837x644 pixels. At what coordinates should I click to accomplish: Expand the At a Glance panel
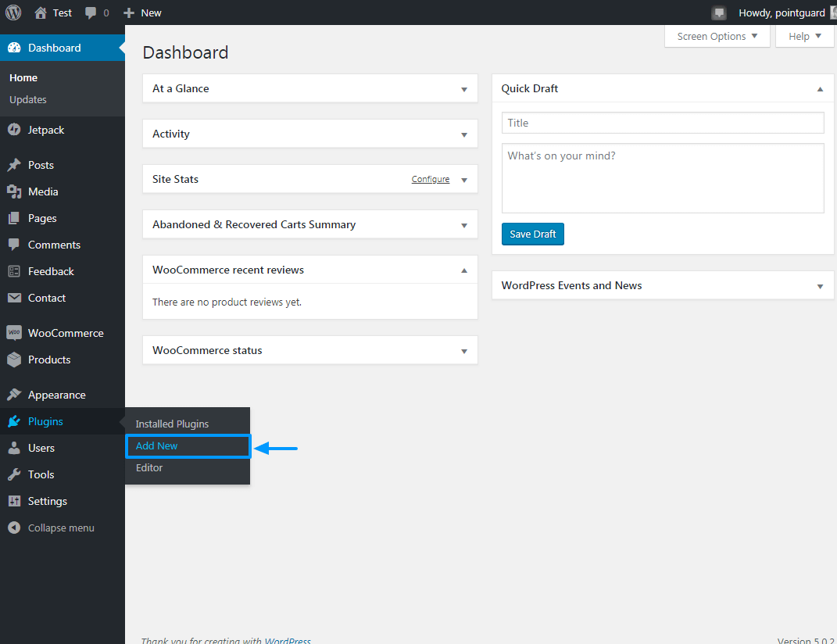[x=464, y=89]
